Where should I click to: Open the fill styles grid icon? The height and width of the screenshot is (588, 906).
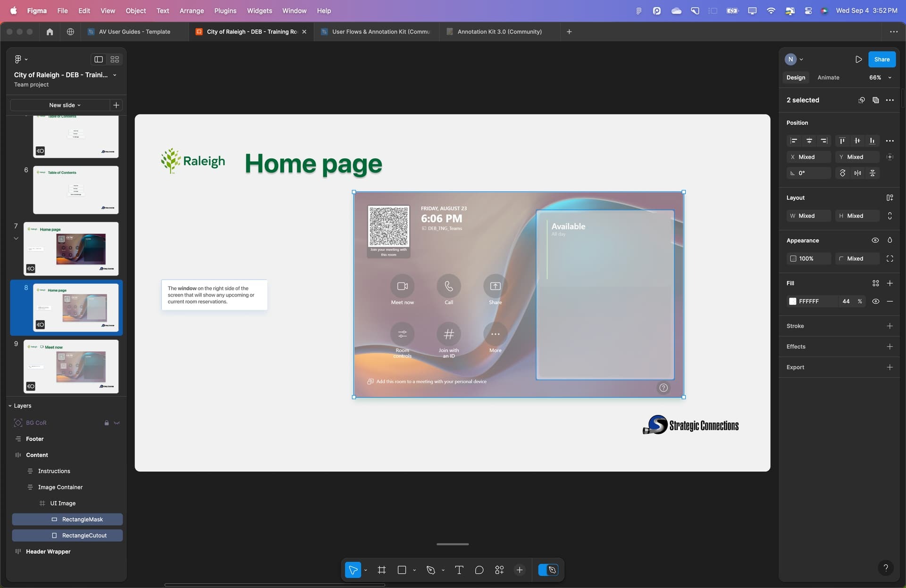click(876, 283)
